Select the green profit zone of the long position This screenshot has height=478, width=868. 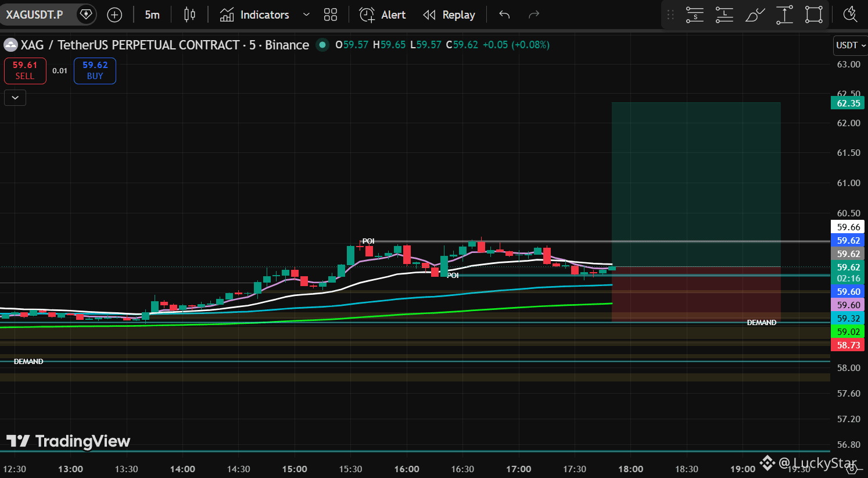pyautogui.click(x=696, y=184)
